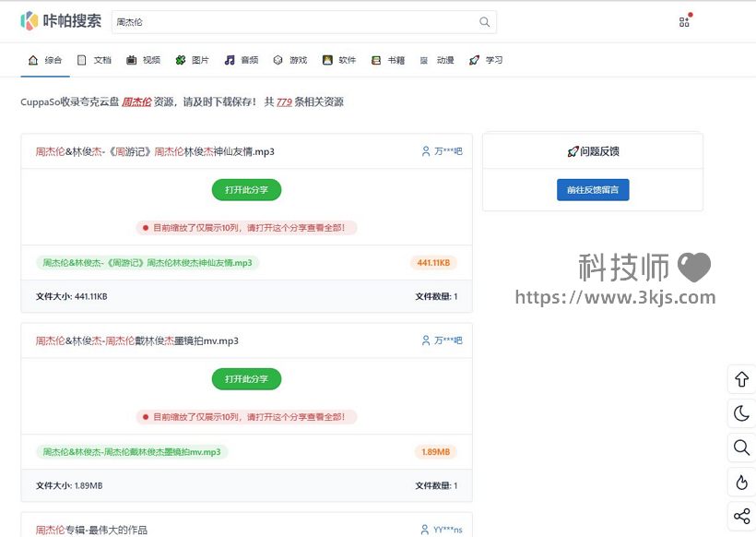Toggle dark mode with the moon icon
Image resolution: width=756 pixels, height=537 pixels.
[x=741, y=413]
